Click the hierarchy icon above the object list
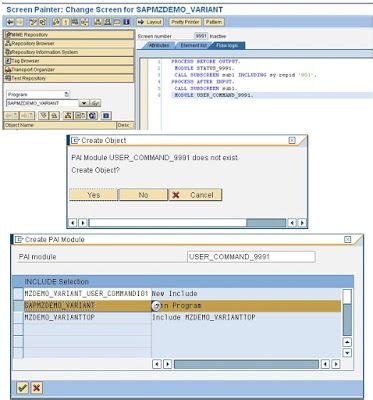 68,116
